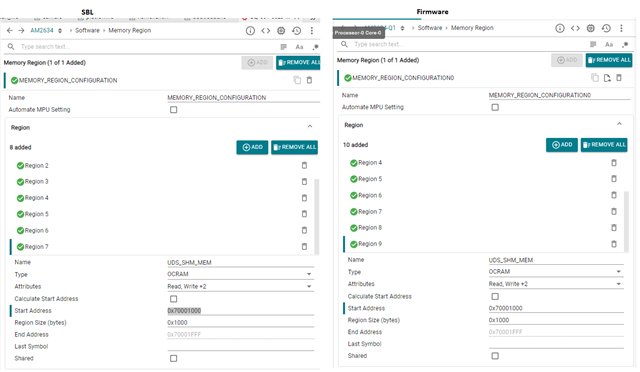Toggle SBL Automate MPU Setting checkbox

[173, 110]
